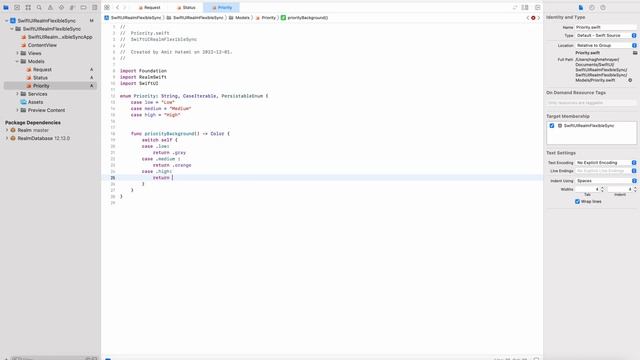640x360 pixels.
Task: Open the Debug navigator icon
Action: pos(72,7)
